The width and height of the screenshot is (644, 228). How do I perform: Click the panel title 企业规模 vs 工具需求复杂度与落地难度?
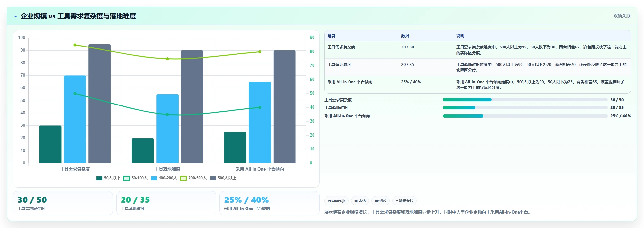point(78,16)
